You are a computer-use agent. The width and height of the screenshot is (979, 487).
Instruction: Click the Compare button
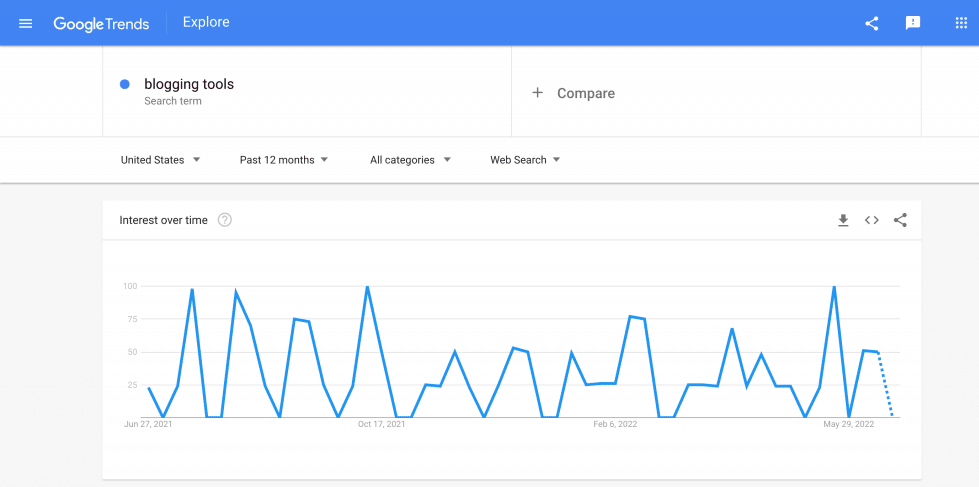[x=585, y=93]
